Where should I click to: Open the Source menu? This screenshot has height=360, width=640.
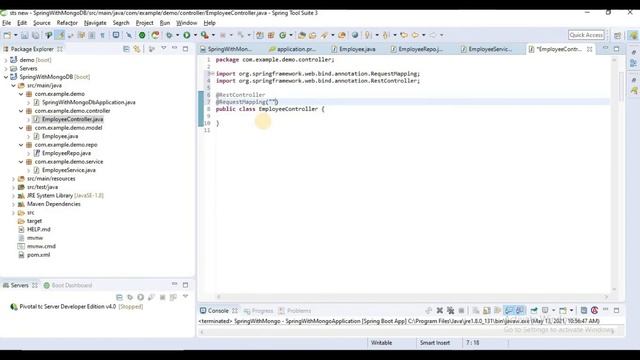[x=42, y=23]
